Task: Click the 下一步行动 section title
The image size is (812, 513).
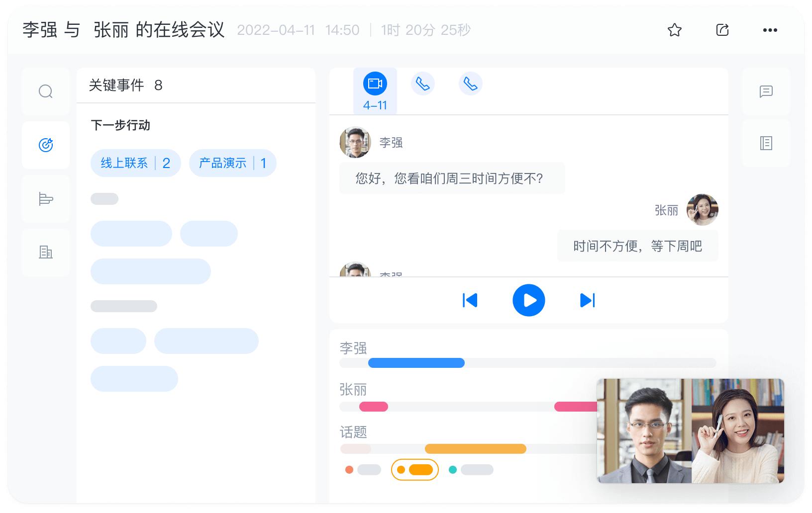Action: click(x=120, y=125)
